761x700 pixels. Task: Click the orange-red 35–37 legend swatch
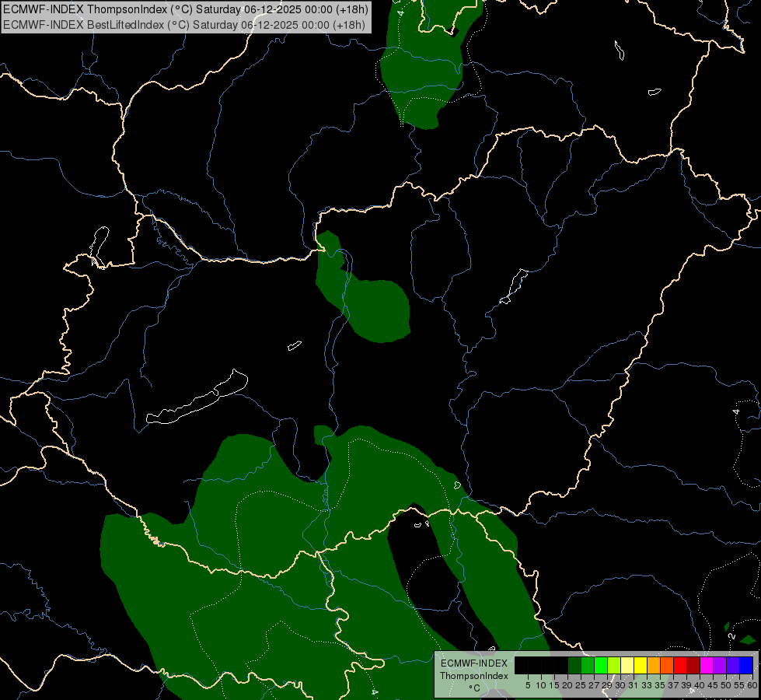coord(667,665)
